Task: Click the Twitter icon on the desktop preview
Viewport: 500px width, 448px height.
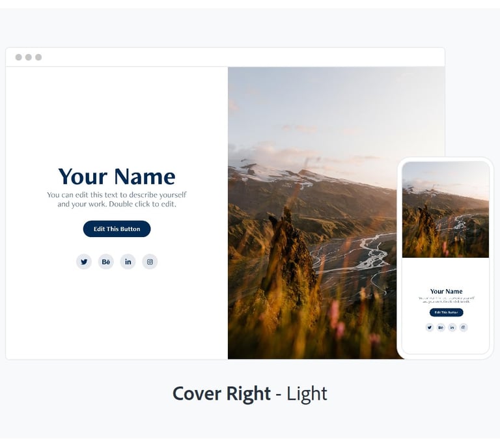Action: tap(84, 262)
